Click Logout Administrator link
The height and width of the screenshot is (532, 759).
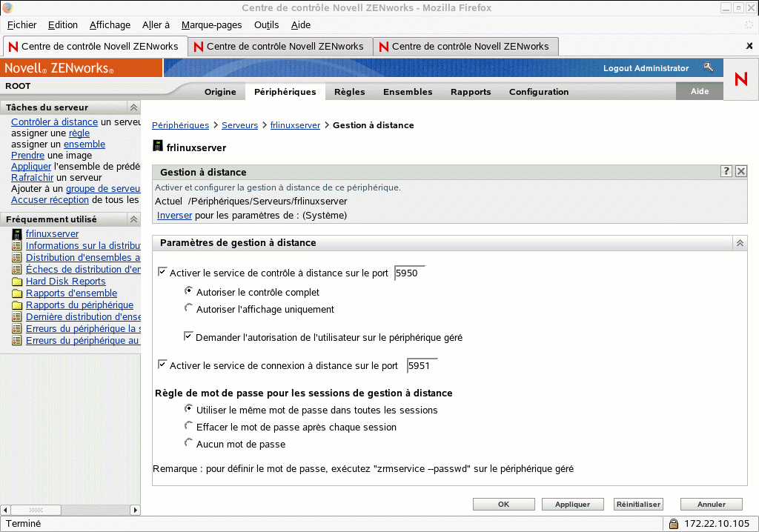pyautogui.click(x=646, y=68)
